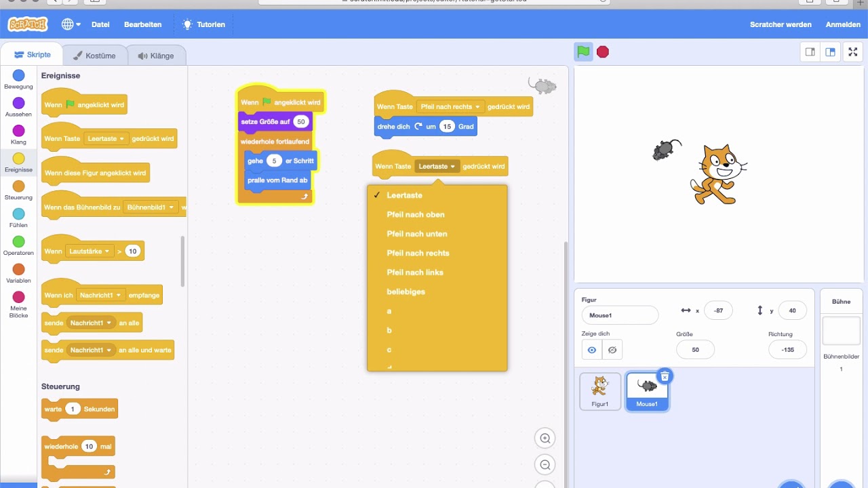Switch to the Skripte tab
The height and width of the screenshot is (488, 868).
[32, 55]
